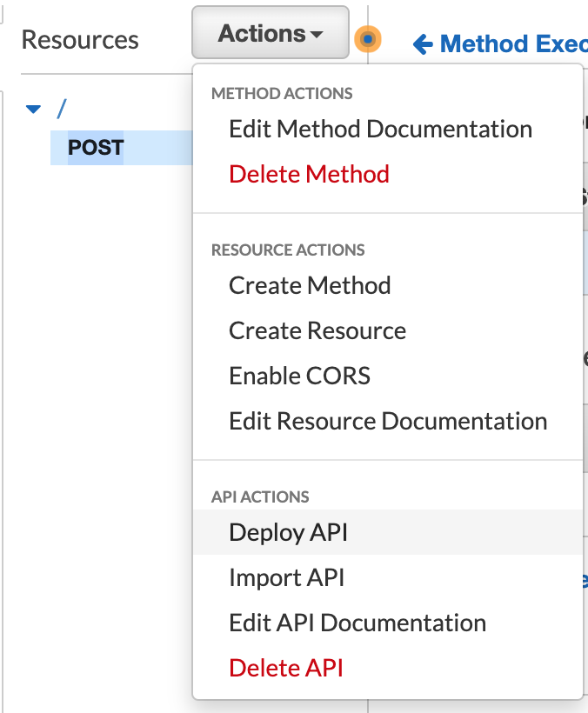Click the Resources panel heading
Image resolution: width=588 pixels, height=713 pixels.
[x=80, y=40]
